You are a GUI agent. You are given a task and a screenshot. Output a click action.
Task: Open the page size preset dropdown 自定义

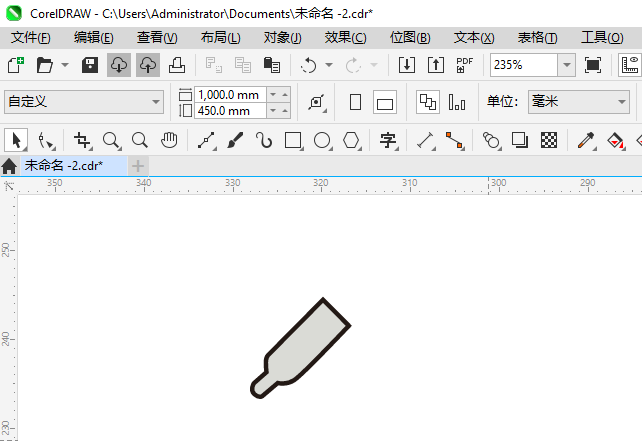pos(84,102)
